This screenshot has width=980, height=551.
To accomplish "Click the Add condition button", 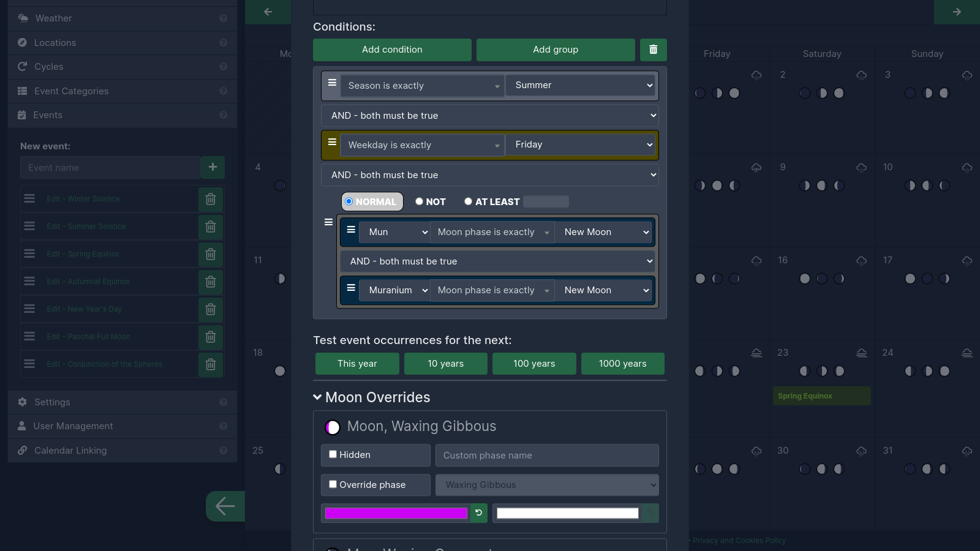I will pos(392,50).
